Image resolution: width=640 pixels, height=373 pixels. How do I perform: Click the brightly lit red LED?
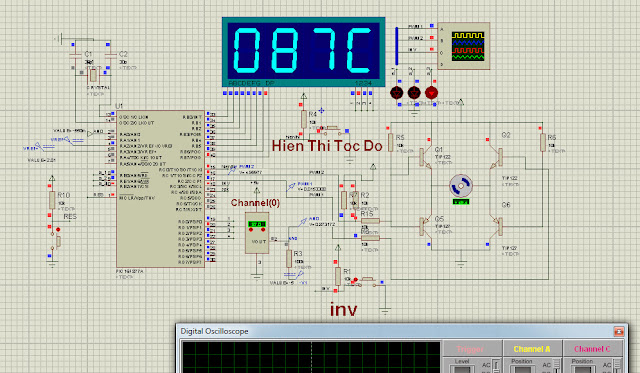[x=431, y=93]
